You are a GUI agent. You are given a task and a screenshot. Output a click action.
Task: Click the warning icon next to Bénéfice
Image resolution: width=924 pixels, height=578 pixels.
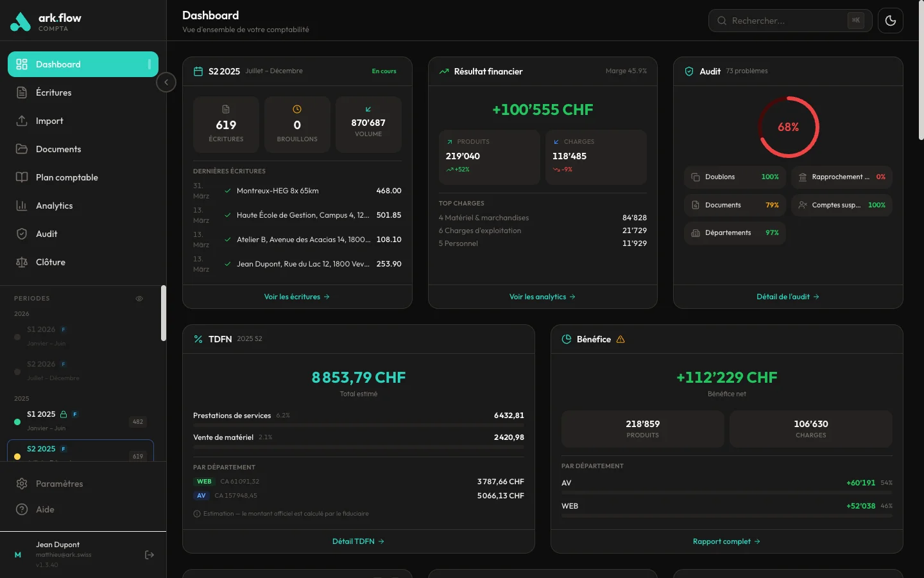click(x=620, y=339)
